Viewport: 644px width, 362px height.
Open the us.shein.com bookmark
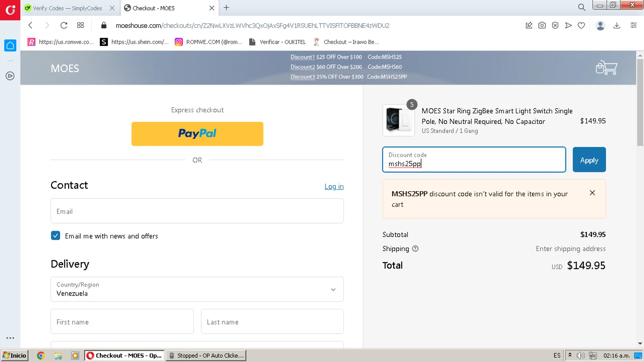[134, 42]
